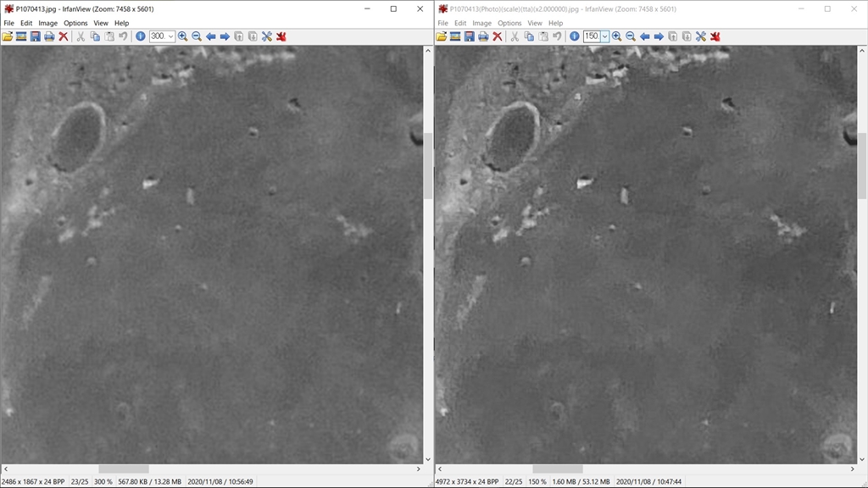Click red Delete icon in left window
Screen dimensions: 868x488
(x=64, y=36)
